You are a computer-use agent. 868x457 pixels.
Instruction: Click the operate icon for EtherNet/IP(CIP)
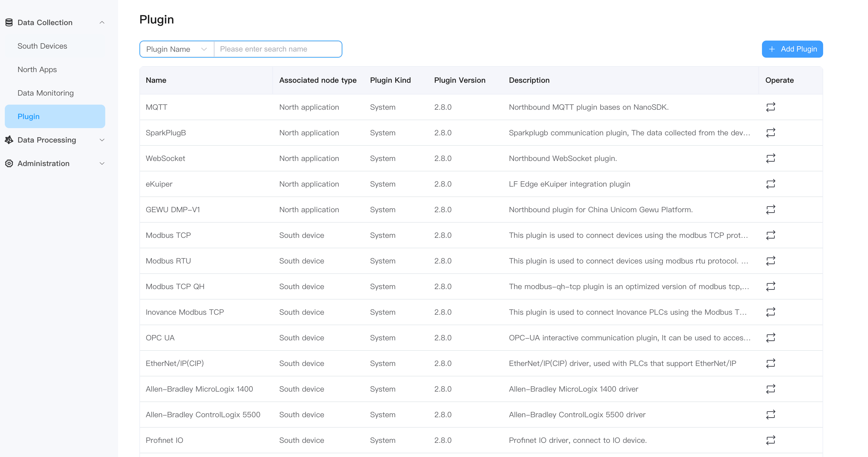tap(771, 363)
